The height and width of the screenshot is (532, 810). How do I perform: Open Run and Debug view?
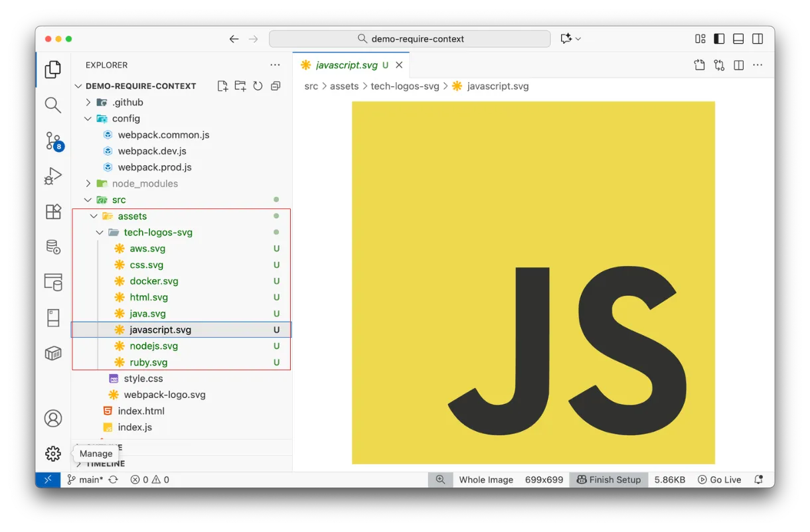point(53,176)
